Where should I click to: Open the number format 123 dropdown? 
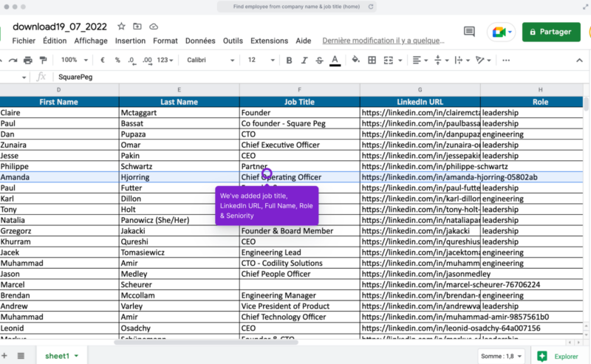165,60
